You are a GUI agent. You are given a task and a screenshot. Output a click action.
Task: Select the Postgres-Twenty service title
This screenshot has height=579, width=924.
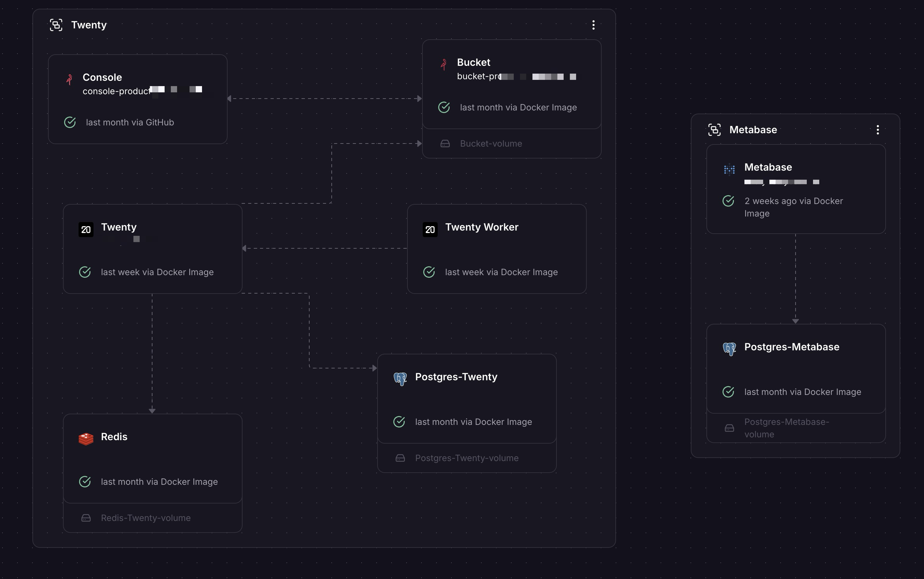click(x=456, y=377)
